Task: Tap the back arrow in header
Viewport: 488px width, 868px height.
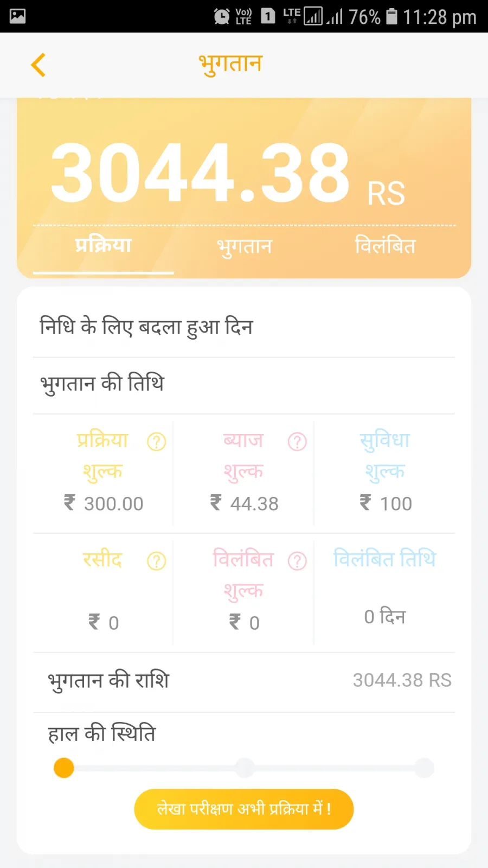Action: click(x=38, y=65)
